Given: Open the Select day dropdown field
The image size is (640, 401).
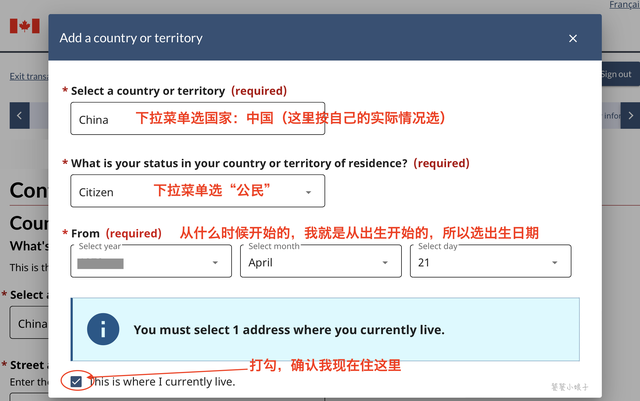Looking at the screenshot, I should tap(490, 262).
